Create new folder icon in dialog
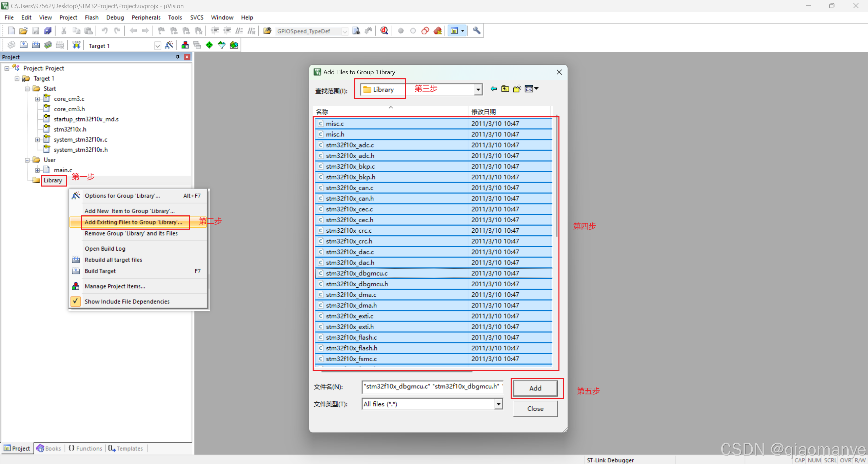This screenshot has width=868, height=464. (517, 89)
